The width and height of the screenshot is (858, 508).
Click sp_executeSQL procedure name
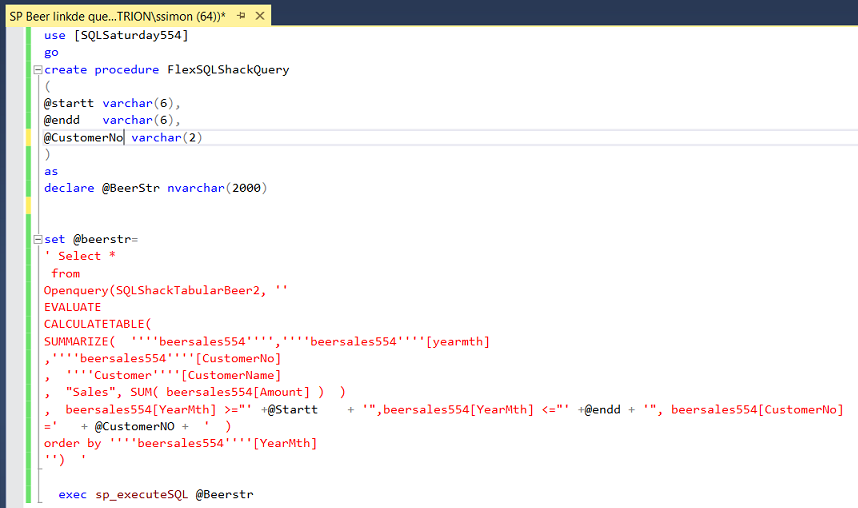(142, 494)
